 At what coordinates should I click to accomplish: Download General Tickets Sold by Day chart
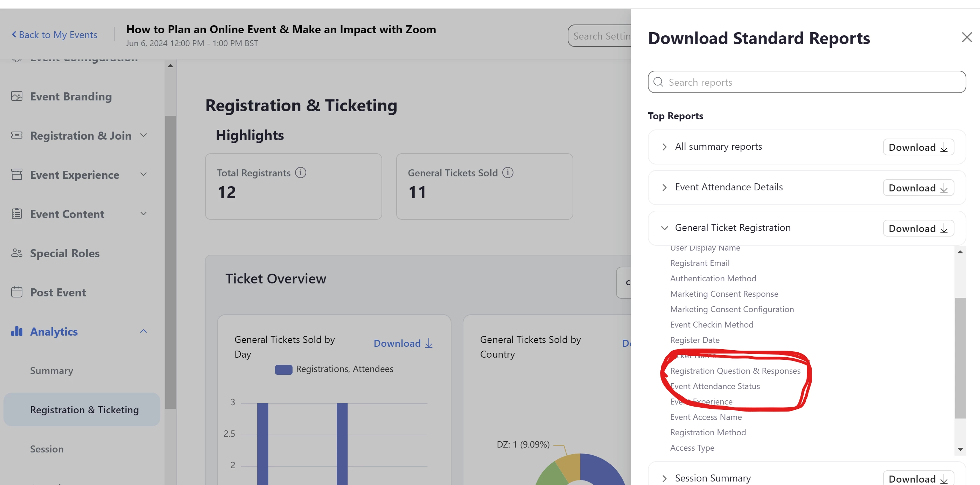point(403,344)
